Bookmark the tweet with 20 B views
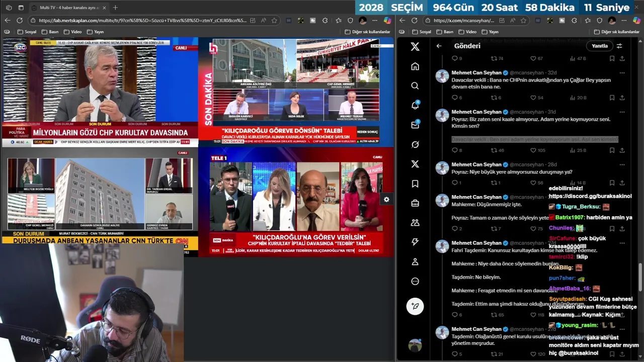This screenshot has width=644, height=362. coord(612,98)
